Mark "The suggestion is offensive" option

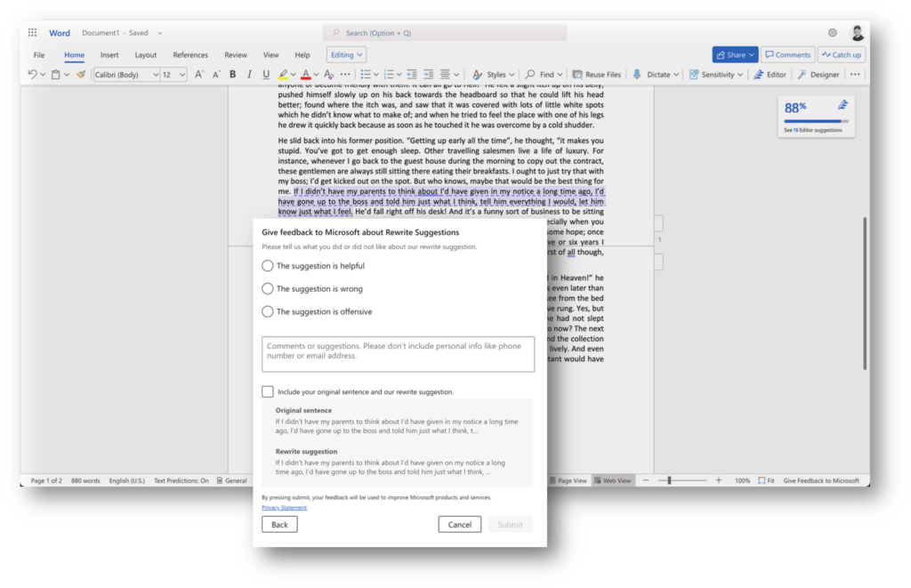tap(268, 312)
